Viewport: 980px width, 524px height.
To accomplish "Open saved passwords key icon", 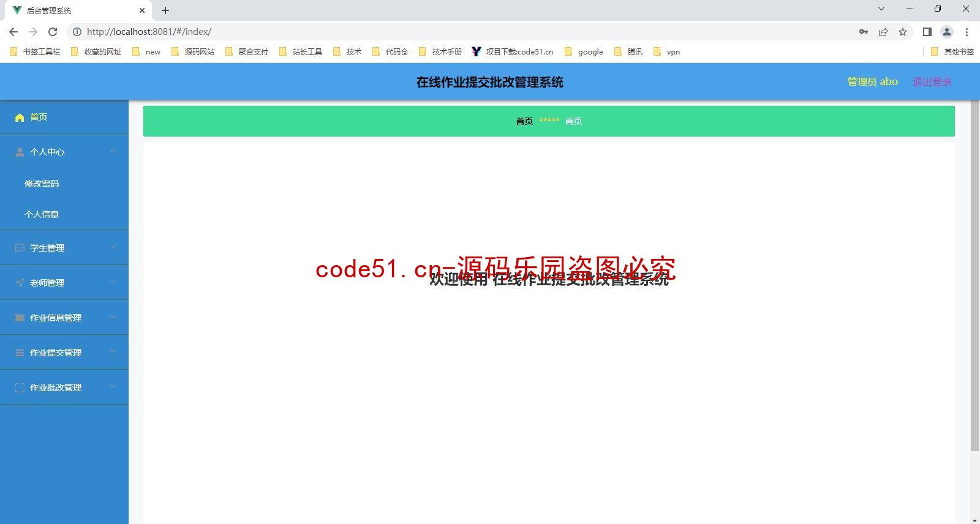I will pos(864,32).
